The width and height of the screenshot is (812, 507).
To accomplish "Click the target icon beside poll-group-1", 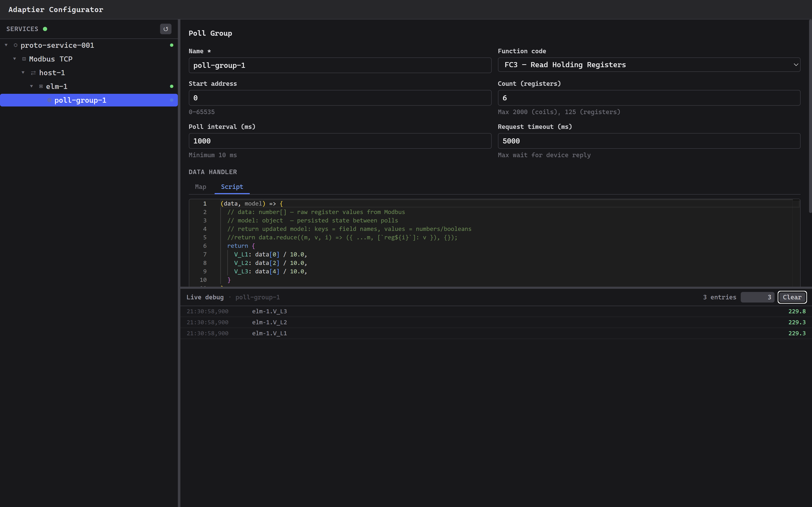I will click(49, 100).
